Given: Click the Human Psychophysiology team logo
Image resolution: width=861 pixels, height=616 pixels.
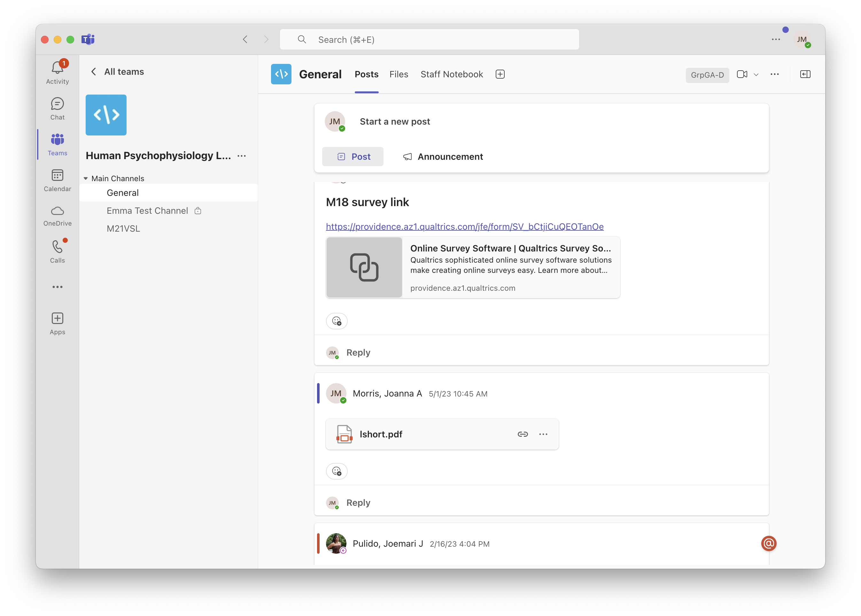Looking at the screenshot, I should (106, 115).
